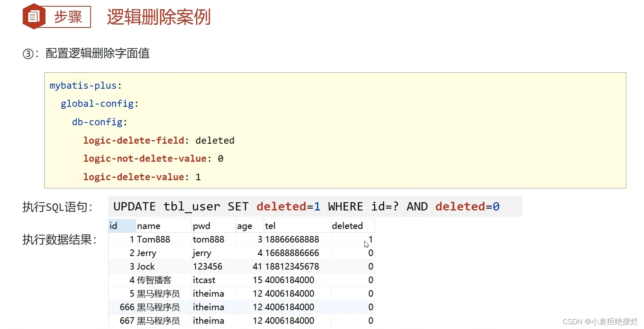
Task: Click UPDATE tbl_user in SQL statement
Action: tap(167, 207)
